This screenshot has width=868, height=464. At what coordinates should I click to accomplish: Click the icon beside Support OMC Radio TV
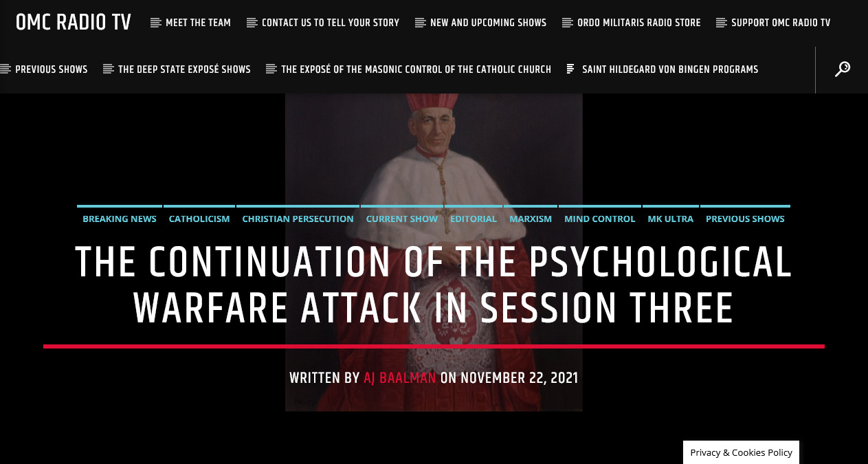[x=721, y=23]
